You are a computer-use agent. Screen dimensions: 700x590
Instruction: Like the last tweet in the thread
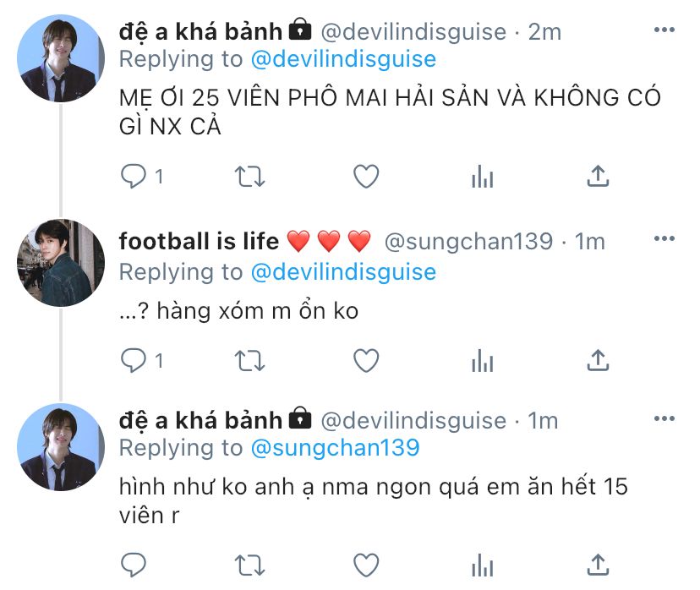pos(366,565)
